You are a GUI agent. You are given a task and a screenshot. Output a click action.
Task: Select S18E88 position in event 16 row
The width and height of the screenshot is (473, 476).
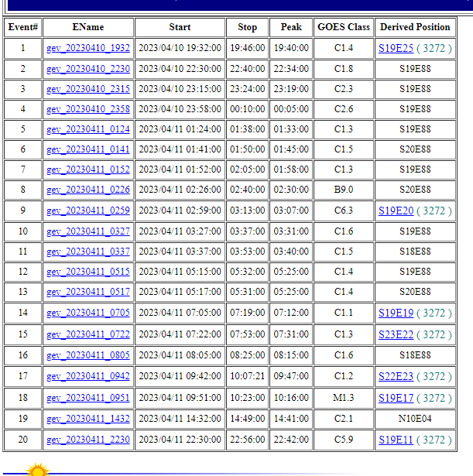coord(415,355)
